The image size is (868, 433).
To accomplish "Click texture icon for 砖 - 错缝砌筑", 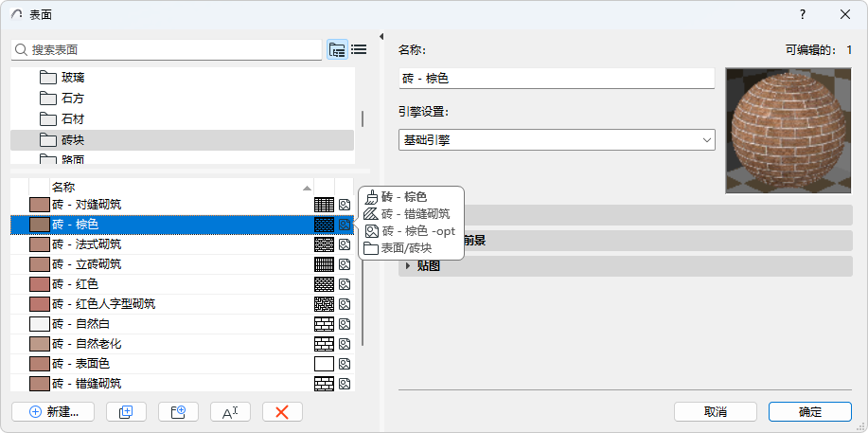I will [x=345, y=384].
